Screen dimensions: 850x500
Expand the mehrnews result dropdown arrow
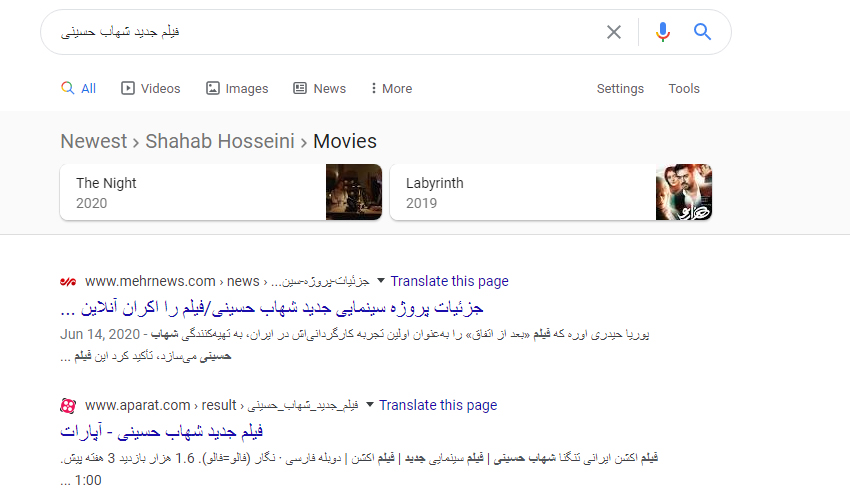point(381,281)
